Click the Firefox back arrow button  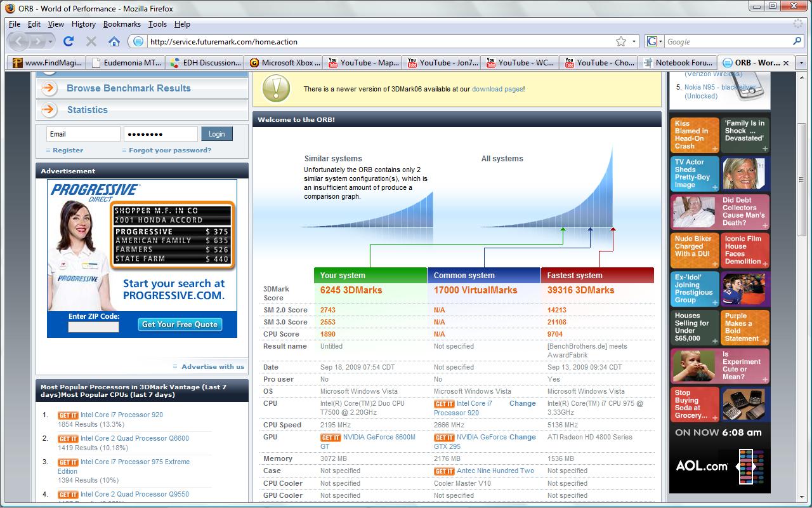[19, 41]
